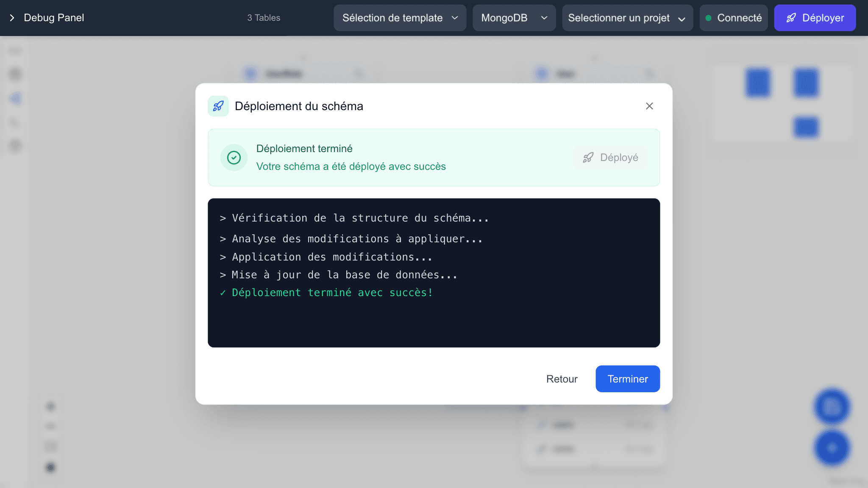Screen dimensions: 868x488
Task: Click the Retour button
Action: 562,379
